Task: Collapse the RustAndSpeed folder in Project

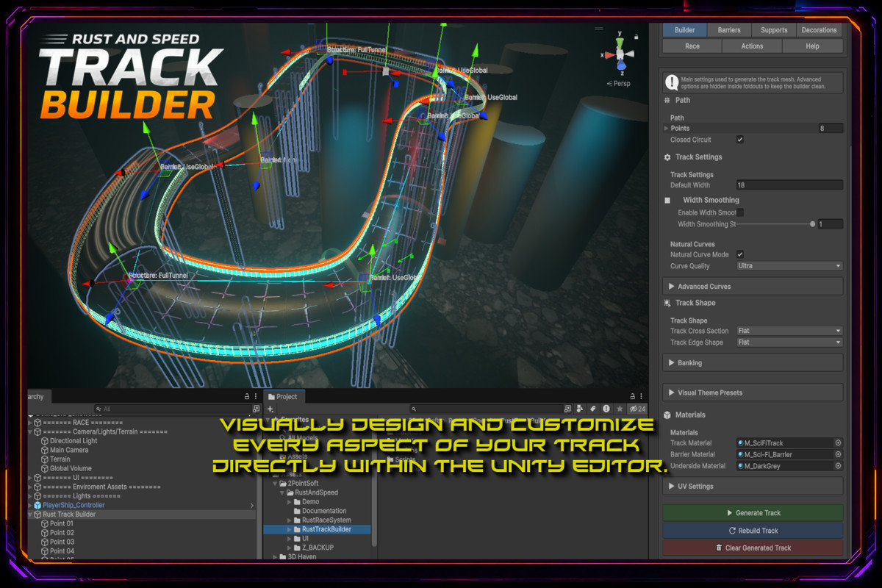Action: 282,492
